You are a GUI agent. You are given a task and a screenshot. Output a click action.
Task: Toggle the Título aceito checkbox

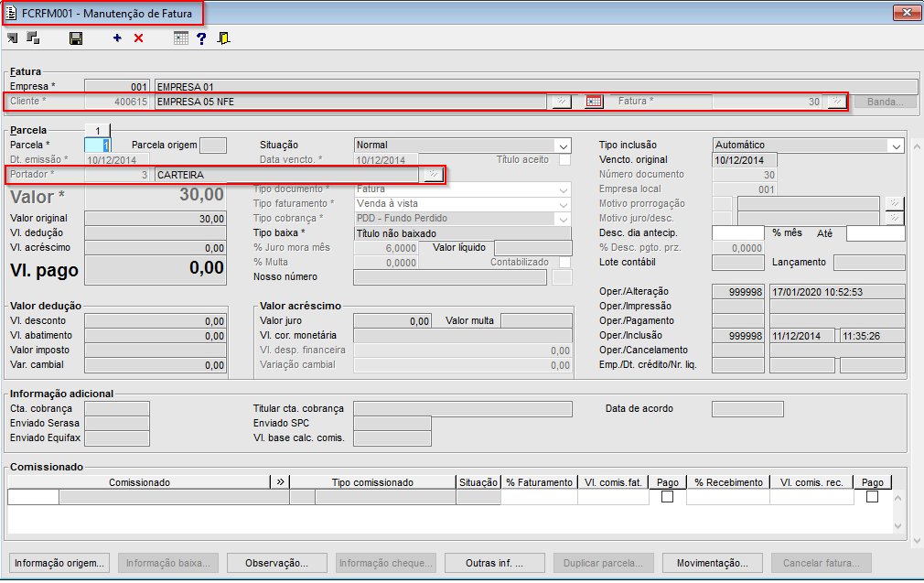coord(564,159)
